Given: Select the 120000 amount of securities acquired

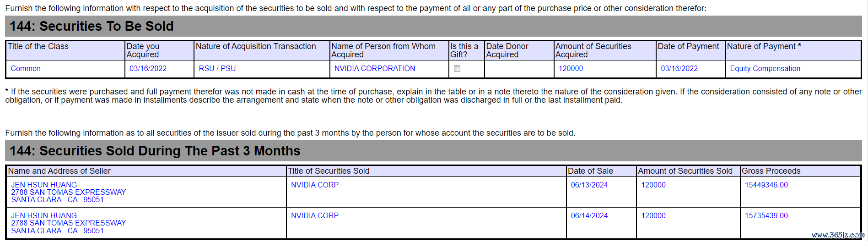Looking at the screenshot, I should pyautogui.click(x=571, y=69).
